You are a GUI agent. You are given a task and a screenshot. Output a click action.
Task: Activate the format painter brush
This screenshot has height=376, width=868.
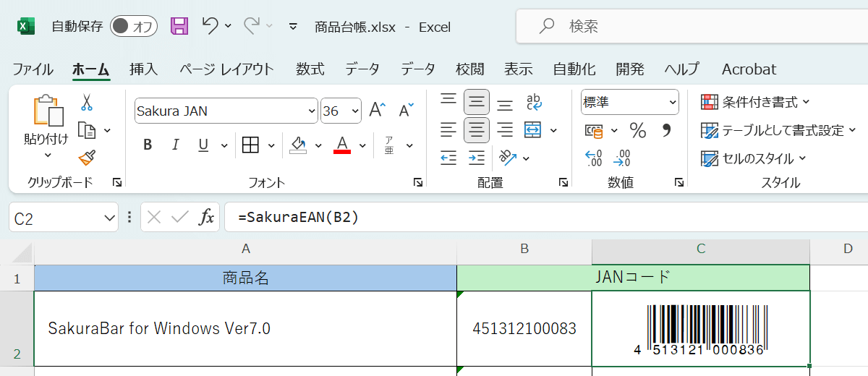click(87, 158)
